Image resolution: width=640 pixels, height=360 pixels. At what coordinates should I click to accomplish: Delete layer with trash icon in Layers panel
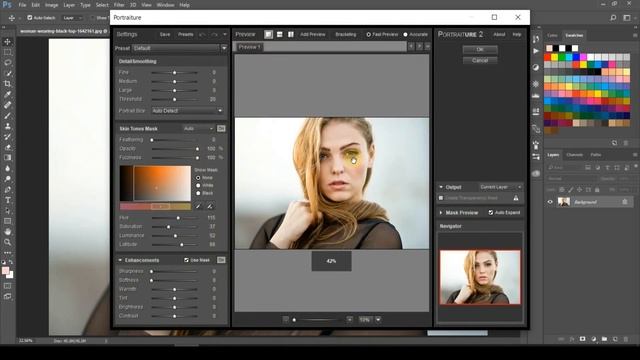click(x=626, y=339)
